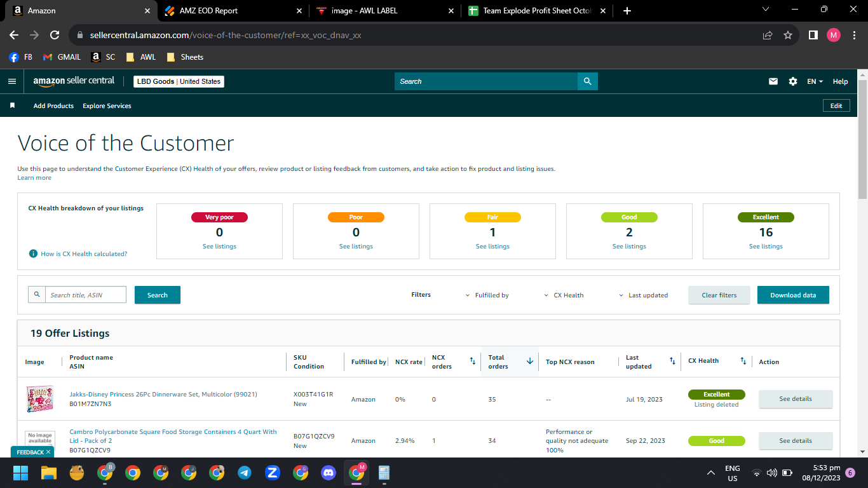View site information via the lock icon
The height and width of the screenshot is (488, 868).
80,36
